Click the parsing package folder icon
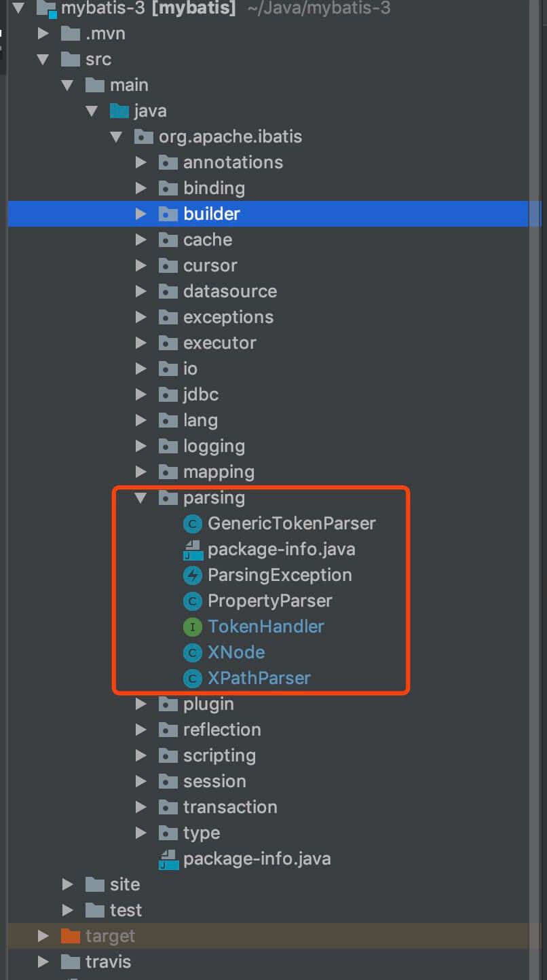This screenshot has height=980, width=547. 168,497
